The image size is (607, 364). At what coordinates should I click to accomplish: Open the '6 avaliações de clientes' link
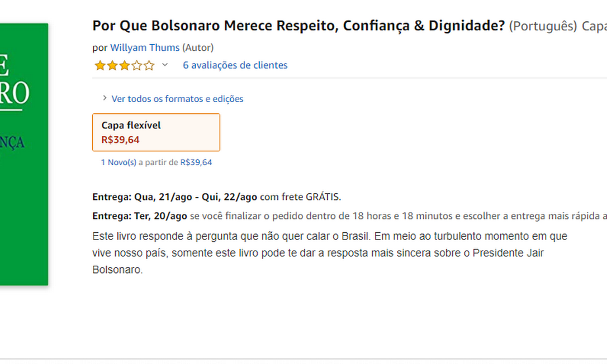coord(235,65)
